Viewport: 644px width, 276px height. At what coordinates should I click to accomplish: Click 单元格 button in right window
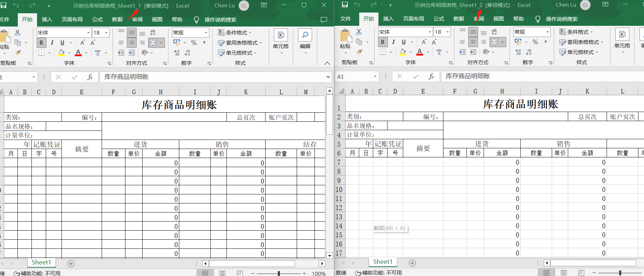pos(622,41)
